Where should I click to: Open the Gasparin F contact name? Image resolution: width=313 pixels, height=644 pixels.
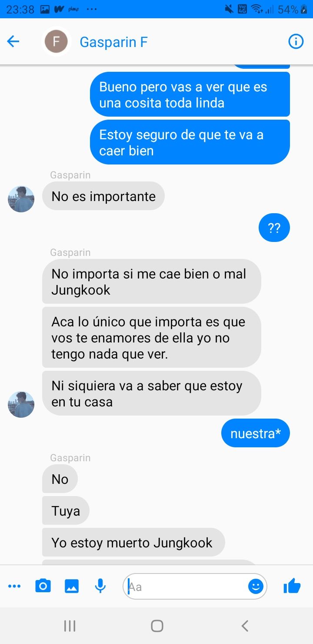(114, 42)
